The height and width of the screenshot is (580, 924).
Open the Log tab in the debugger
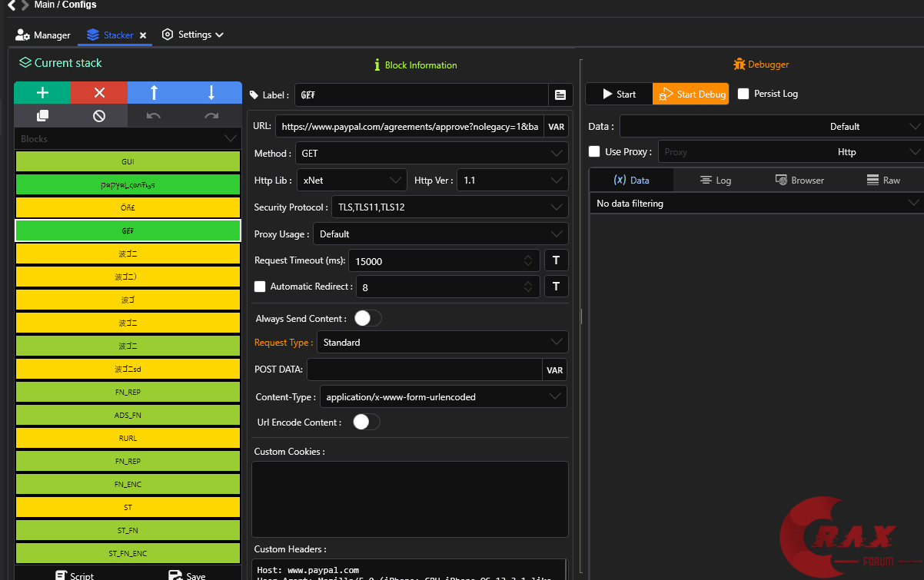coord(716,181)
